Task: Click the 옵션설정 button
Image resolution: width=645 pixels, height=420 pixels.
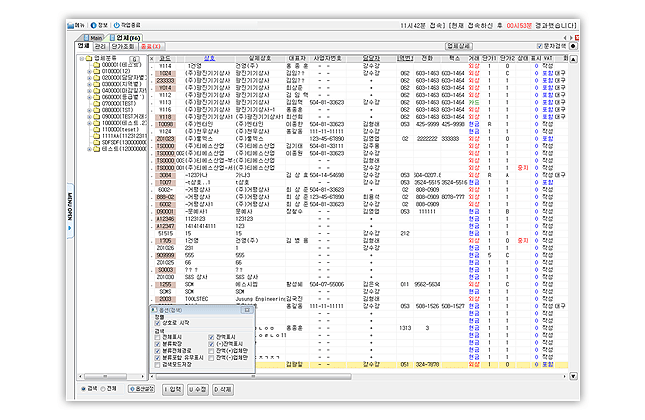Action: click(142, 389)
